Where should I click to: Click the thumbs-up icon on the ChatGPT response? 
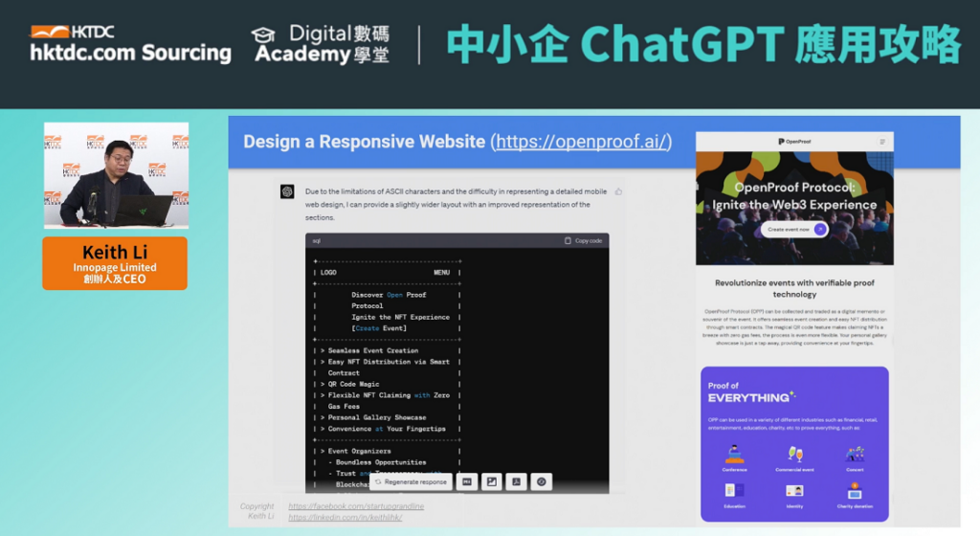tap(618, 191)
